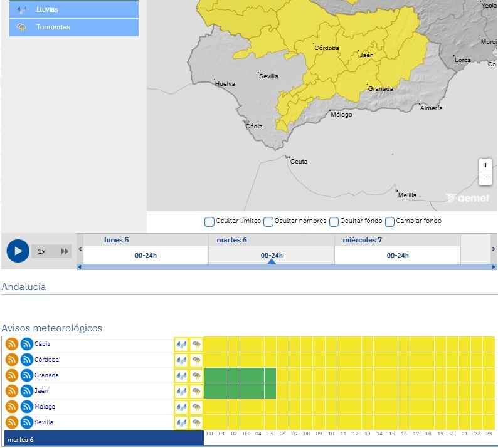Image resolution: width=498 pixels, height=448 pixels.
Task: Click the Ceuta label on the map
Action: tap(299, 162)
